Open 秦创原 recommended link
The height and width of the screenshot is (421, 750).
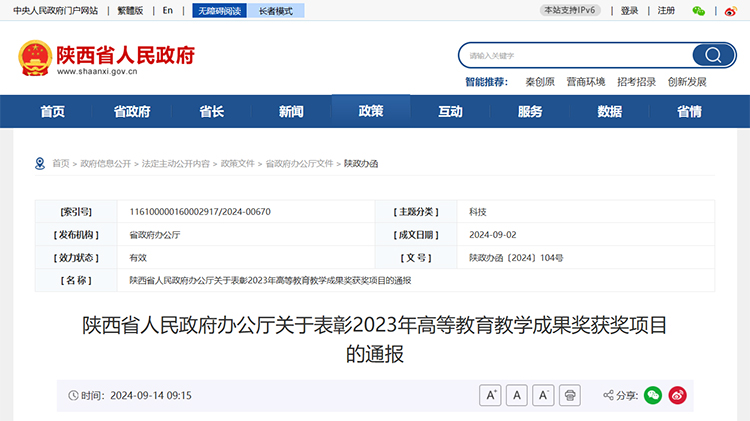coord(539,82)
